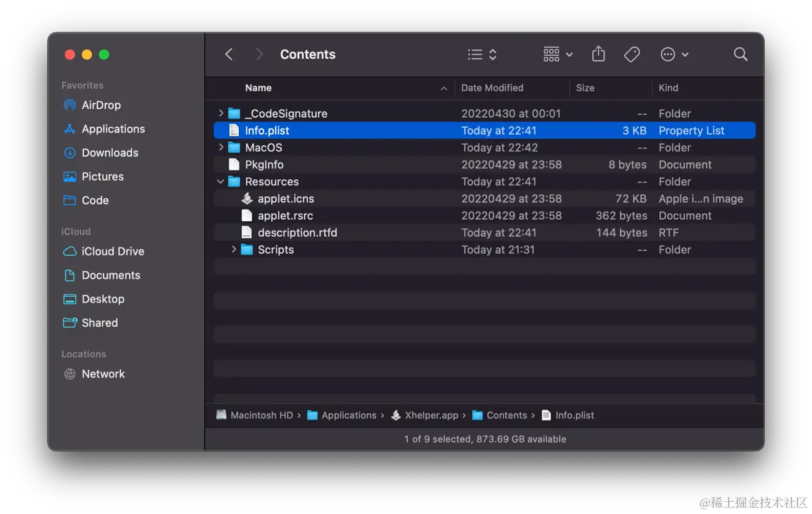Viewport: 812px width, 514px height.
Task: Select Applications in the sidebar
Action: (x=112, y=128)
